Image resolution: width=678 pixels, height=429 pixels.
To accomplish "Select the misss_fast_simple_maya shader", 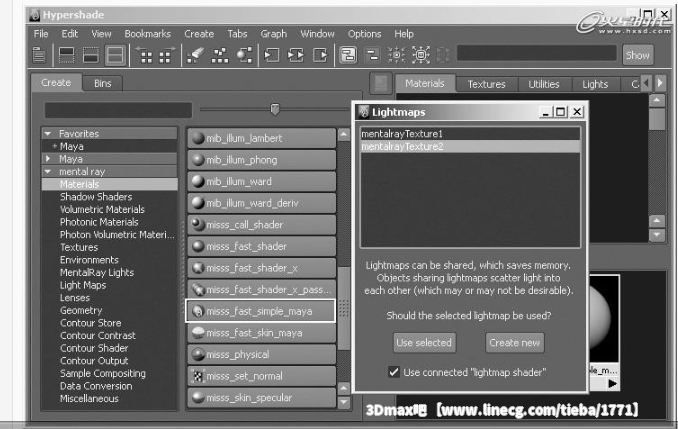I will pos(260,311).
